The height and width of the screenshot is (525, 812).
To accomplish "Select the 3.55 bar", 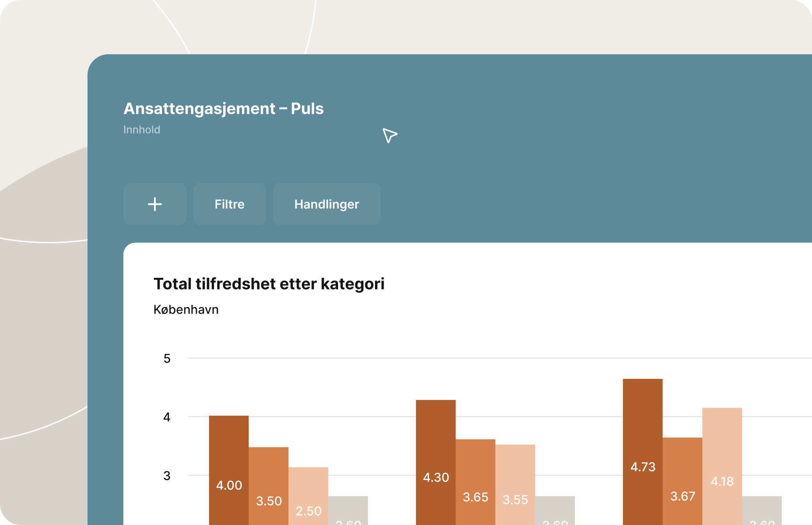I will coord(515,486).
